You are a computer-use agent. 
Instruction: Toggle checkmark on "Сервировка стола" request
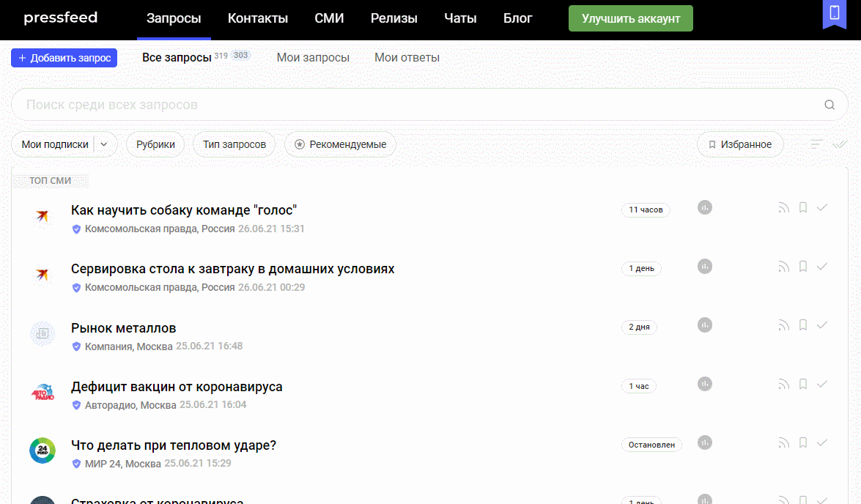pos(821,266)
